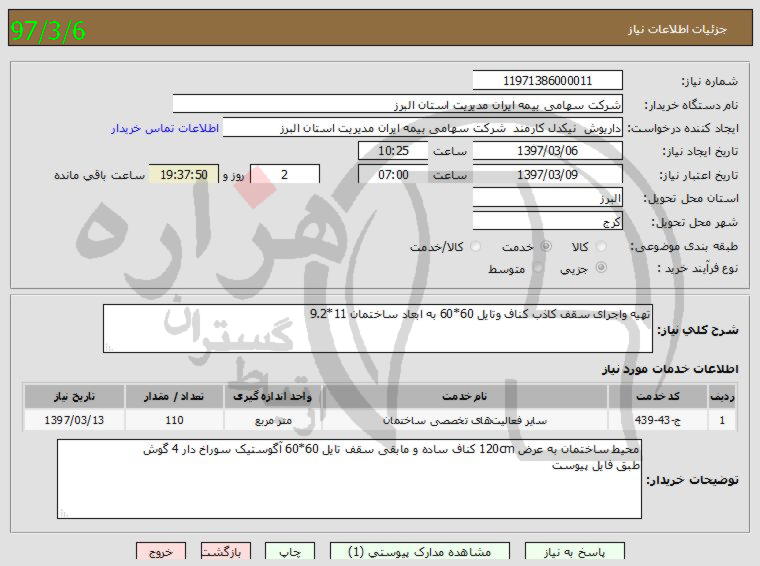
Task: Click the تعداد / مقدار column header
Action: click(174, 396)
